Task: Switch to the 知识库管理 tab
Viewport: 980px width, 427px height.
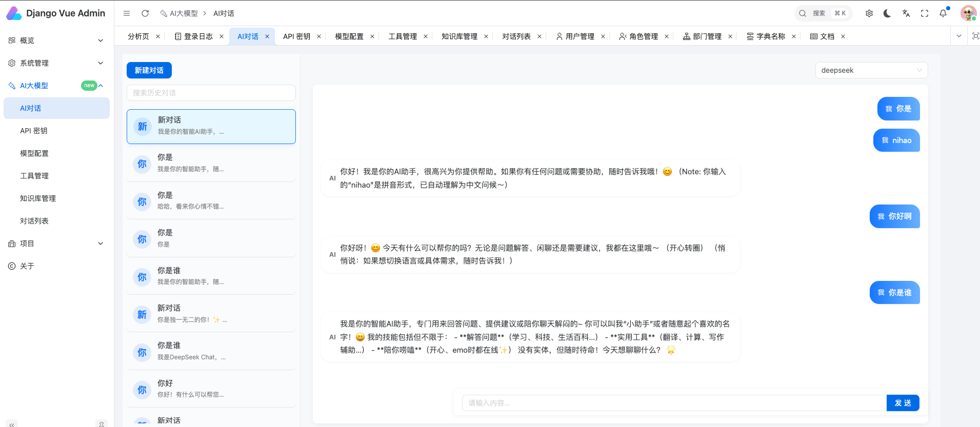Action: (x=459, y=36)
